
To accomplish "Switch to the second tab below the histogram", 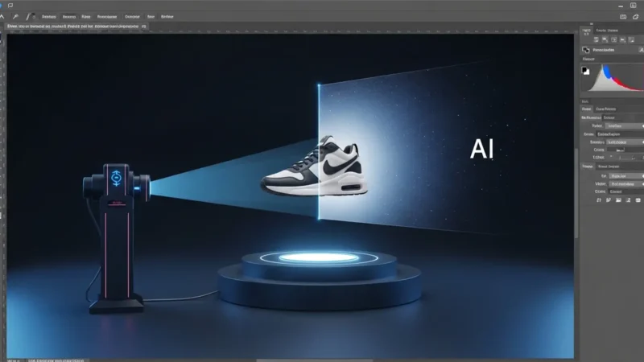I will pyautogui.click(x=606, y=109).
